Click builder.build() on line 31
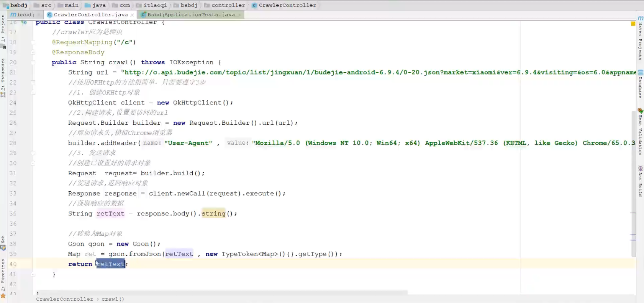 click(x=171, y=173)
